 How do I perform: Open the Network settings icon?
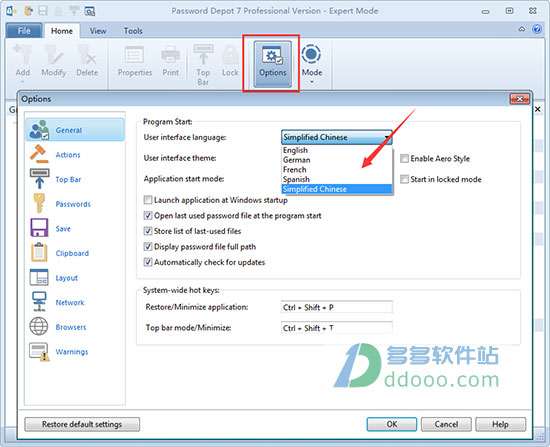(39, 302)
